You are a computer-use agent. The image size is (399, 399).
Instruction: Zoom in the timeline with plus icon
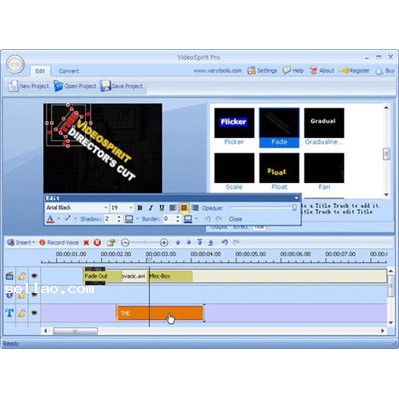point(164,243)
